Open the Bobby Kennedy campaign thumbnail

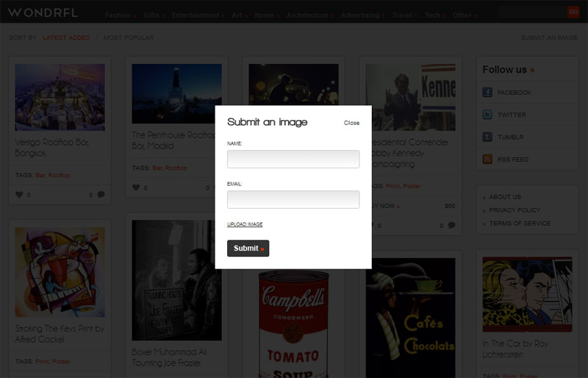pyautogui.click(x=411, y=97)
